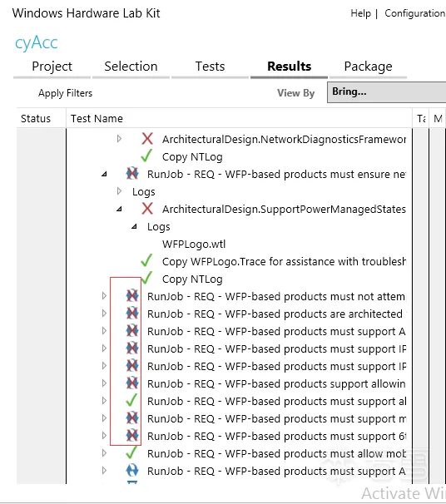Open the Help link
The image size is (446, 504).
360,13
